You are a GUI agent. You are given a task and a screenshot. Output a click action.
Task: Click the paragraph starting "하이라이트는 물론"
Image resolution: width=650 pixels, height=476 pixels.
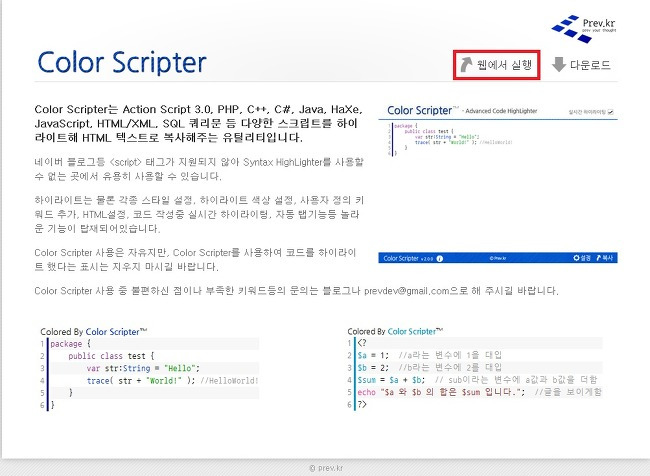[x=199, y=214]
